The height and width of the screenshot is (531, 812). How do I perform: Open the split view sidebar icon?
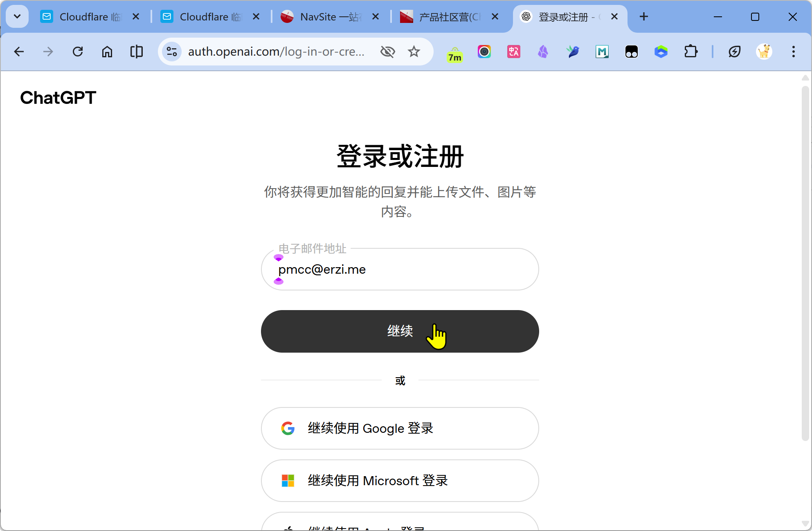pos(136,52)
